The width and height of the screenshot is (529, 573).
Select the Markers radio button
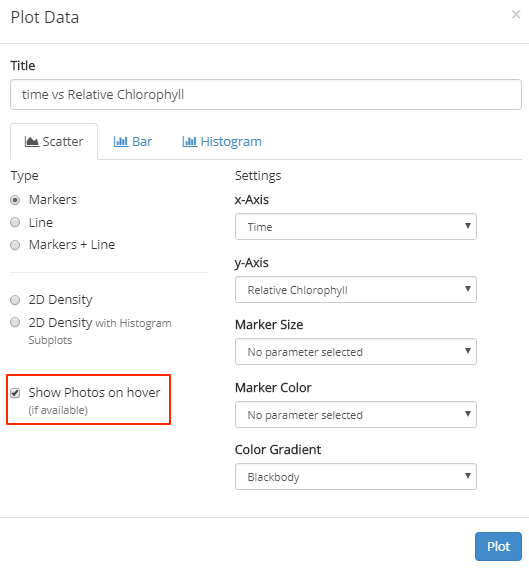pyautogui.click(x=15, y=200)
